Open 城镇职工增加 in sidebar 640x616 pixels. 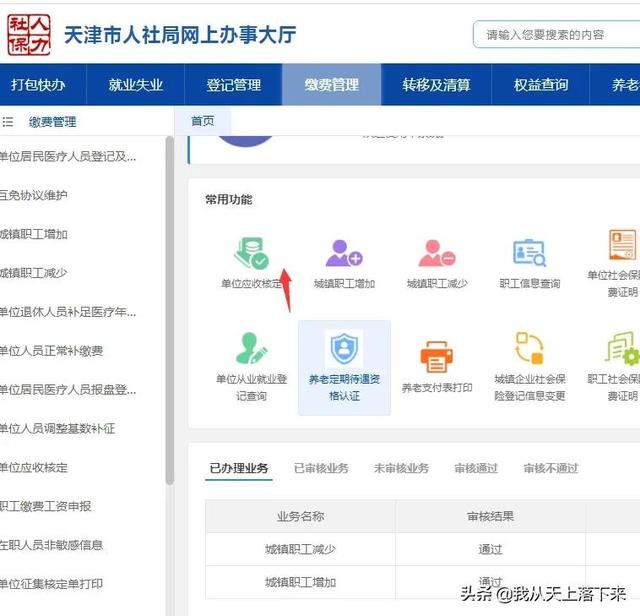[x=33, y=234]
